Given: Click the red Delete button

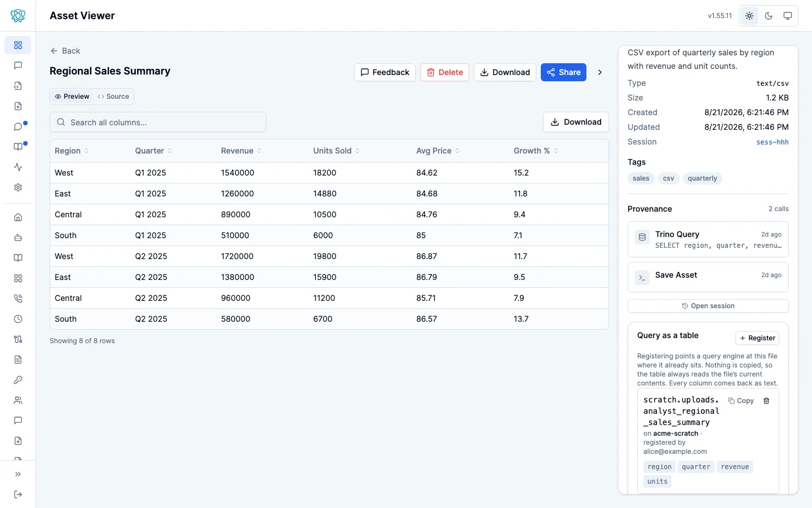Looking at the screenshot, I should (x=445, y=72).
